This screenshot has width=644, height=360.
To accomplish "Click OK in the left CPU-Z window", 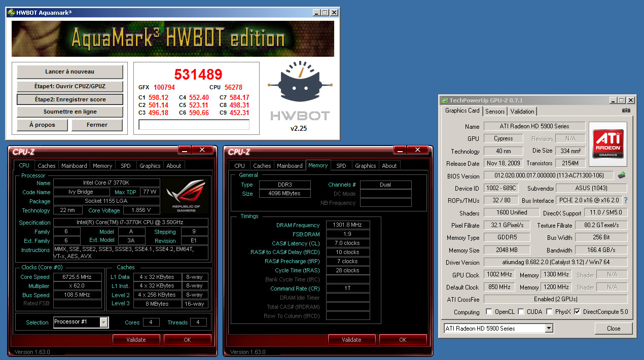I will coord(187,340).
